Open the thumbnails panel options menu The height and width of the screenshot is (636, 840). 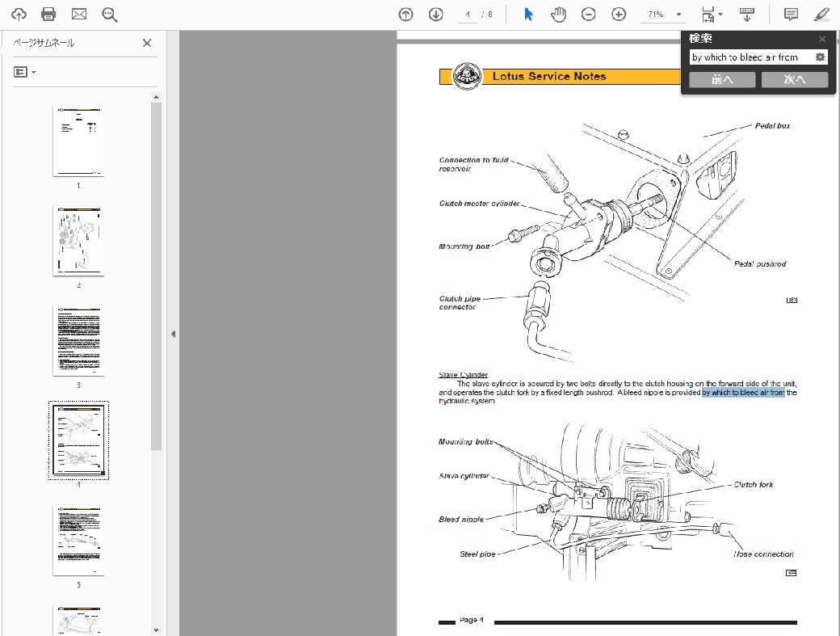pyautogui.click(x=25, y=72)
